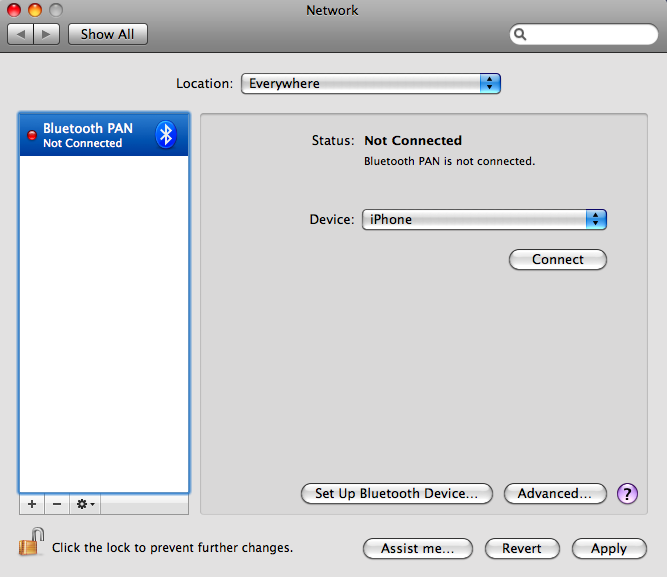Screen dimensions: 667x577
Task: Click the lock icon to prevent changes
Action: tap(30, 544)
